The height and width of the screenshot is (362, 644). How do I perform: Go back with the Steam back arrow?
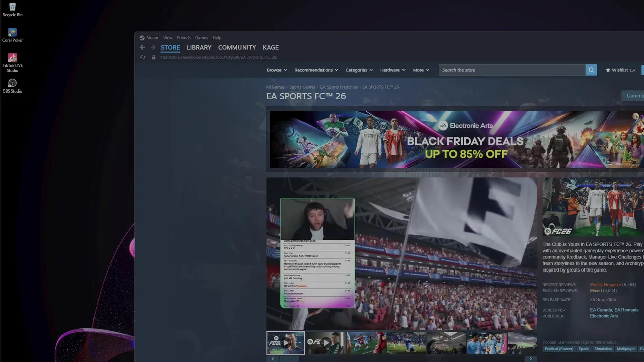coord(142,47)
